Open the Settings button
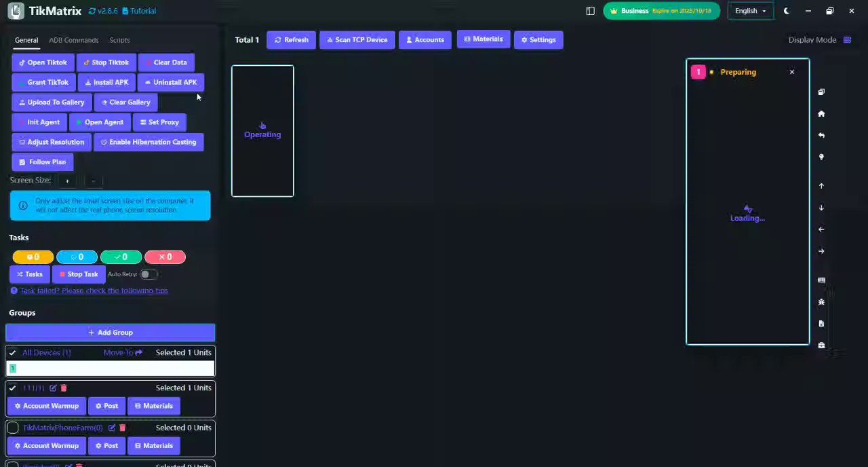 coord(538,40)
